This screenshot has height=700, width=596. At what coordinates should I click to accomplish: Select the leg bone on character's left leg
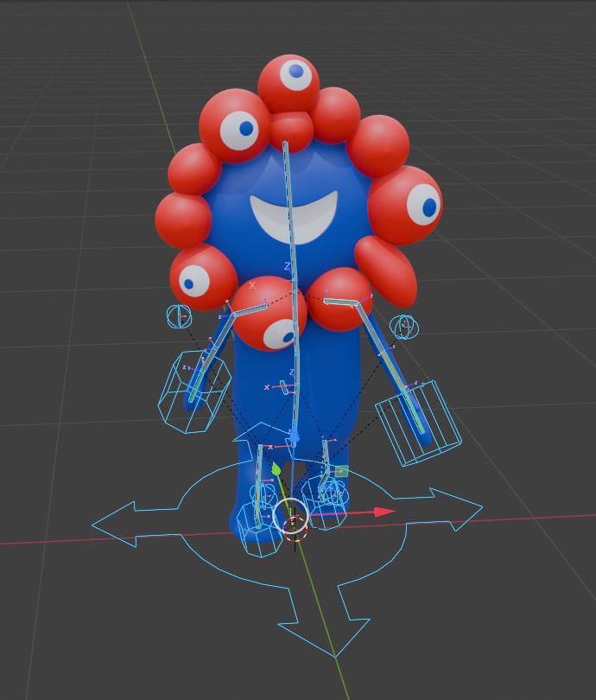(327, 457)
